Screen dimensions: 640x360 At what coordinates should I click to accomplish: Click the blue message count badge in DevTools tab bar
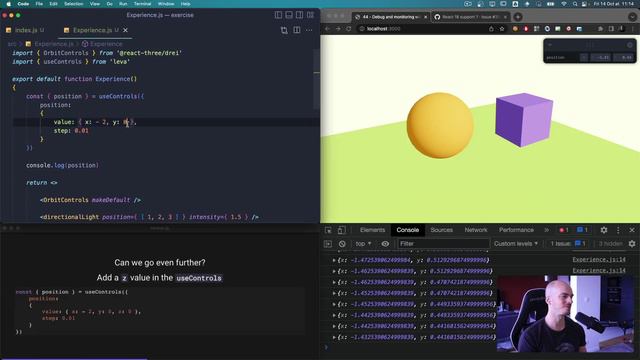(582, 230)
